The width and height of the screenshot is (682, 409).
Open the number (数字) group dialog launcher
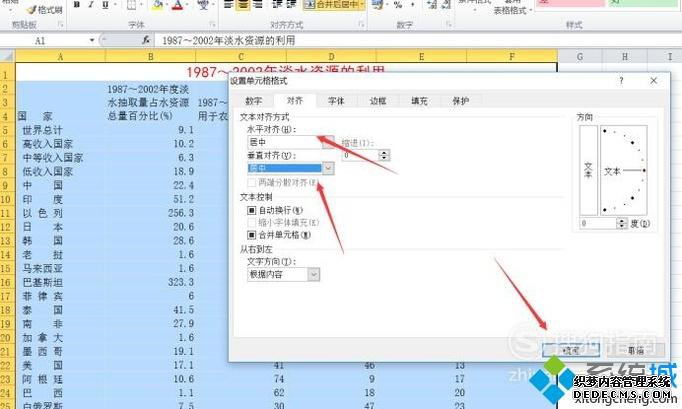[x=449, y=24]
